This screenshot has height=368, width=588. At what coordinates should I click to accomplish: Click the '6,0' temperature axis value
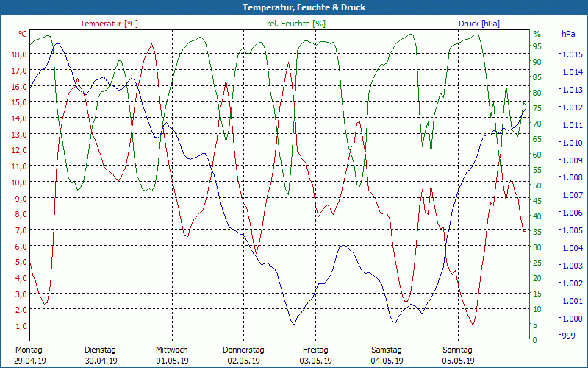click(x=21, y=246)
